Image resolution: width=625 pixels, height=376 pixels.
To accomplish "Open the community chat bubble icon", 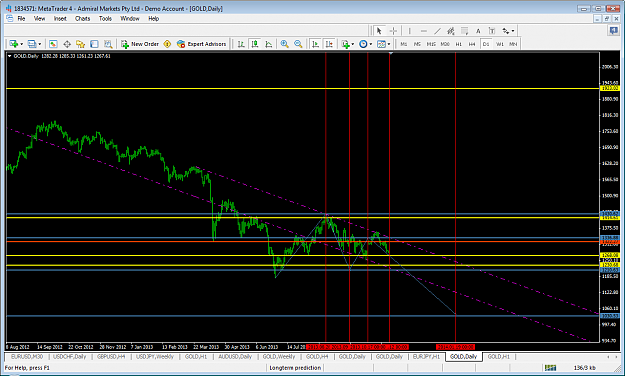I will click(x=614, y=31).
